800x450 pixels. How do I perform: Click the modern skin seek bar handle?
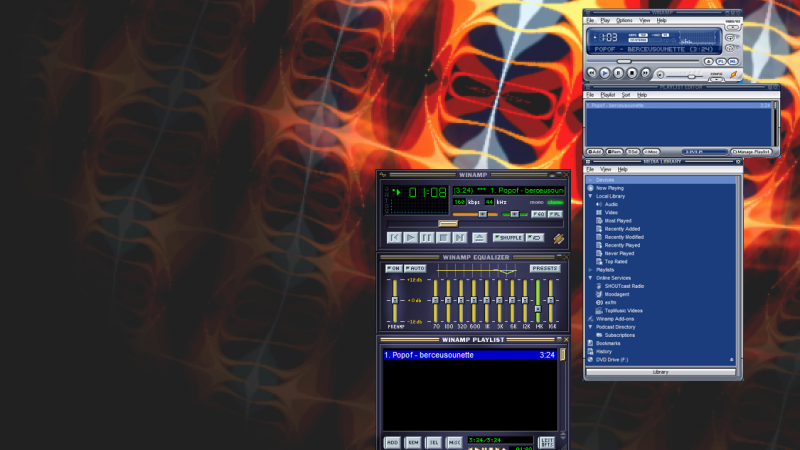pos(623,61)
